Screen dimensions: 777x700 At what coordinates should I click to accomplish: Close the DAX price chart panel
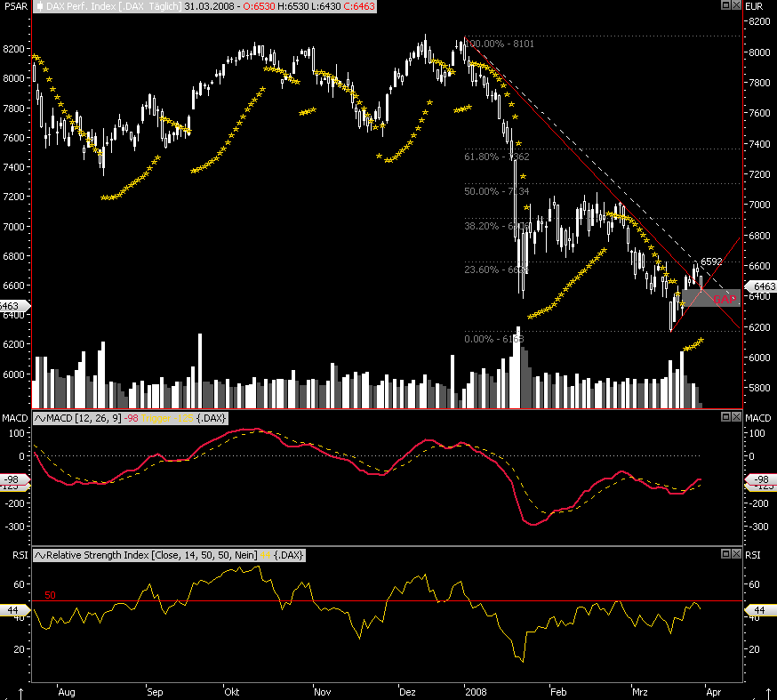click(736, 5)
